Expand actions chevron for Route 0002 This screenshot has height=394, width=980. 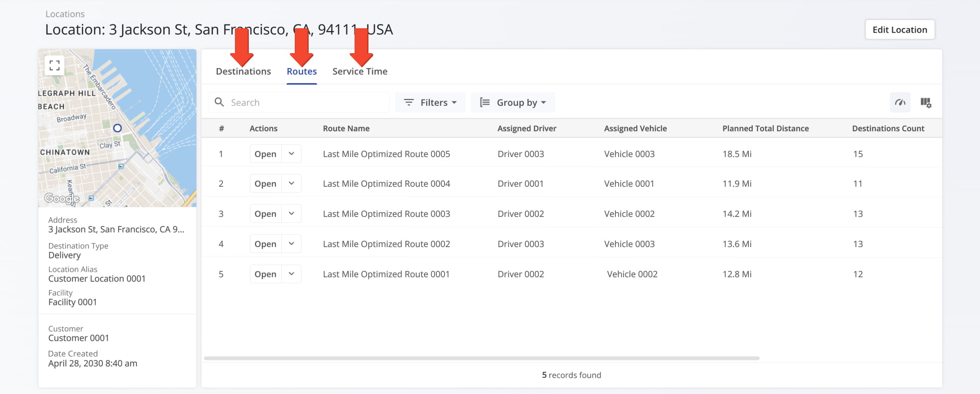click(291, 244)
